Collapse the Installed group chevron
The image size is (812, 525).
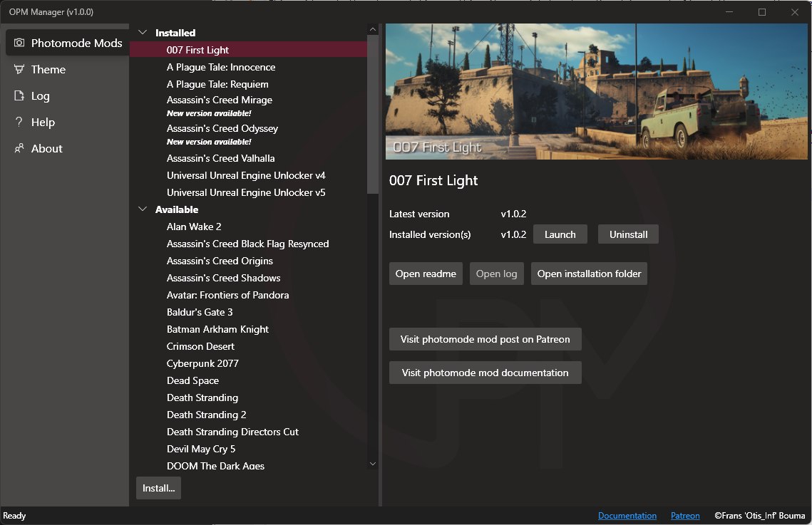click(x=143, y=33)
